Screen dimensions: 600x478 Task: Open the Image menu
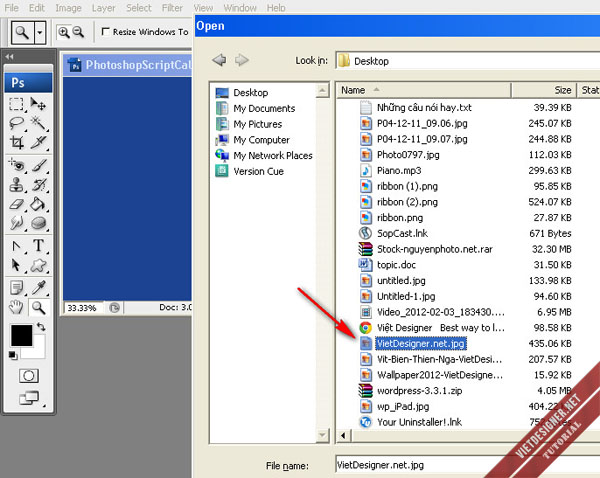[68, 8]
